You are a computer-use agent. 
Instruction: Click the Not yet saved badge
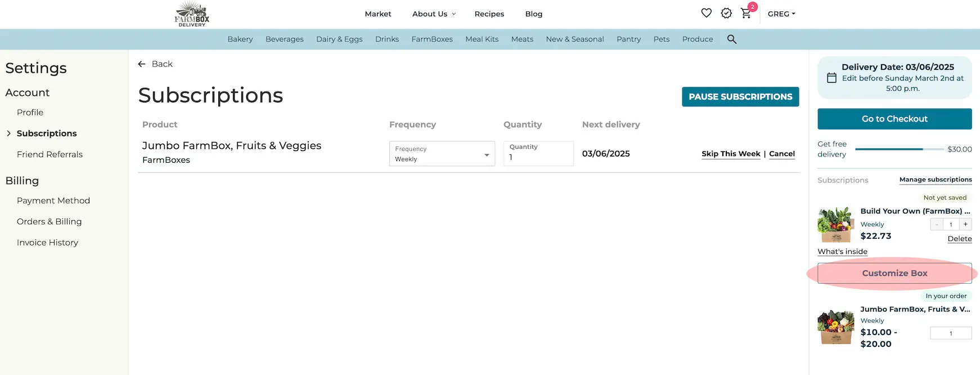click(x=945, y=198)
